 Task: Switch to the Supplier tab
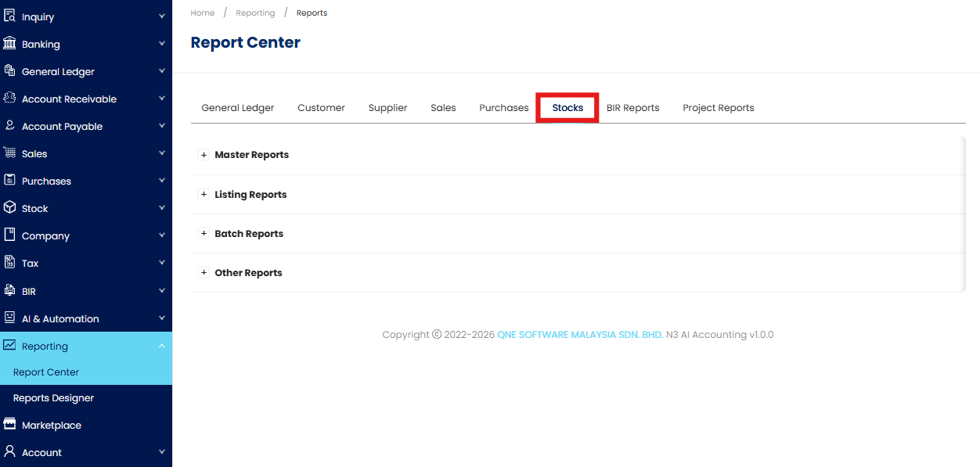click(x=387, y=108)
